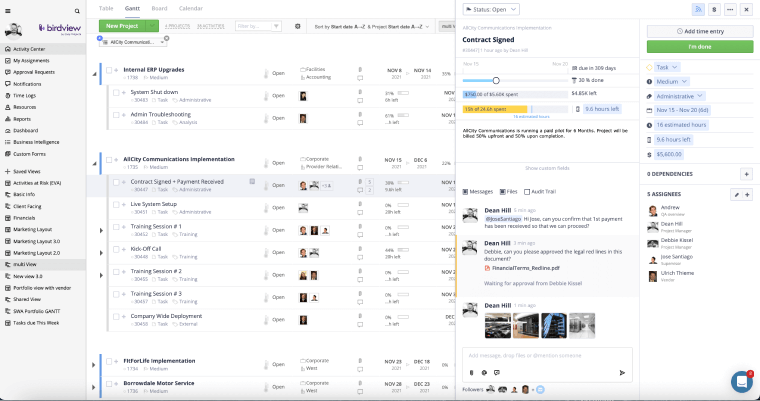Click comment icon on Live System Setup row
The image size is (760, 401).
coord(360,212)
